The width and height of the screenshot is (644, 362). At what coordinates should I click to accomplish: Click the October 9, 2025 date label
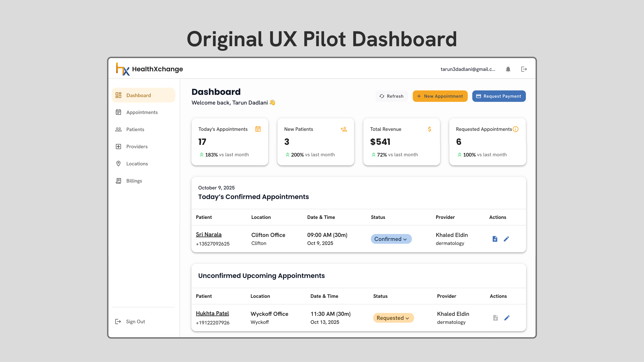click(x=217, y=188)
